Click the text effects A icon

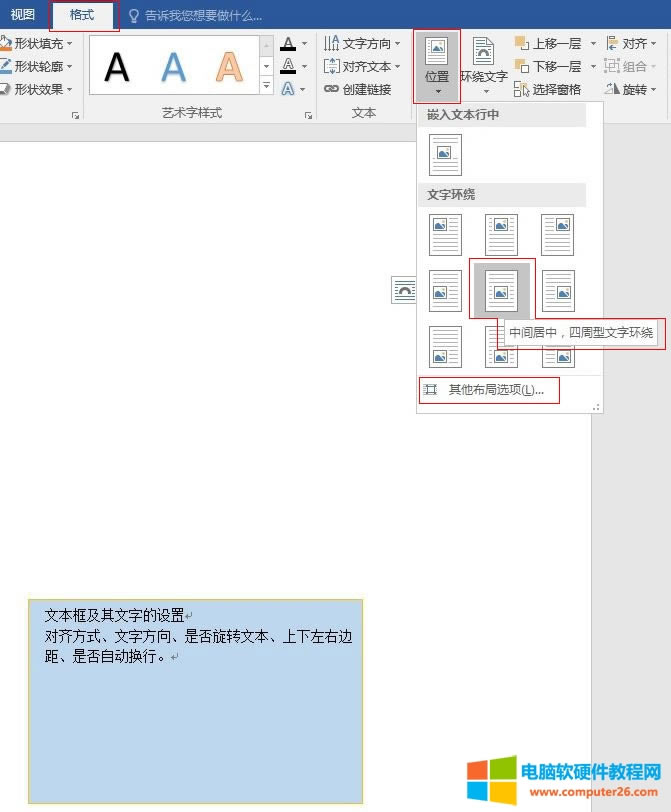[x=288, y=89]
